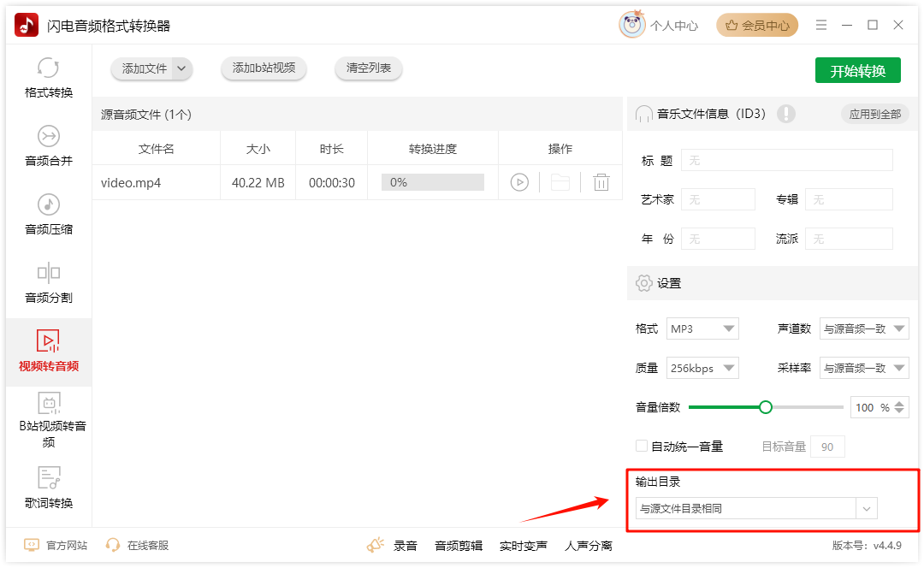Image resolution: width=924 pixels, height=568 pixels.
Task: Click the 艺术家 artist input field
Action: coord(718,200)
